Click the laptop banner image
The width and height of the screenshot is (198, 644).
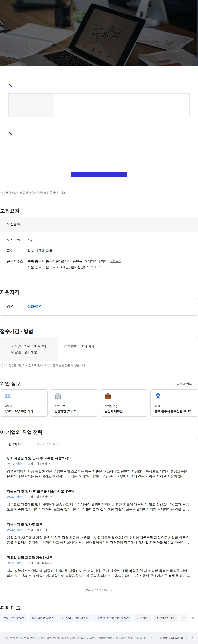pos(99,33)
